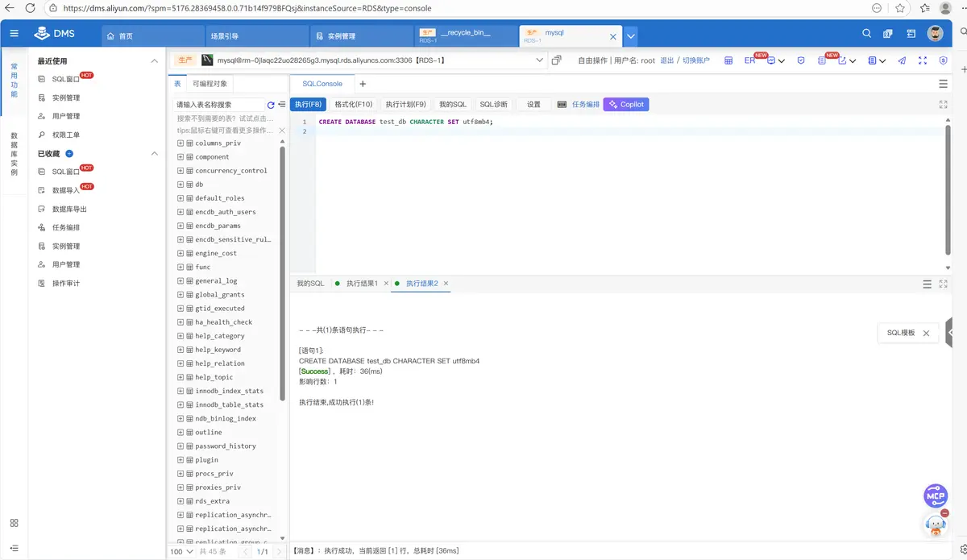Click the 格式化(F10) button
This screenshot has height=560, width=967.
(x=353, y=105)
